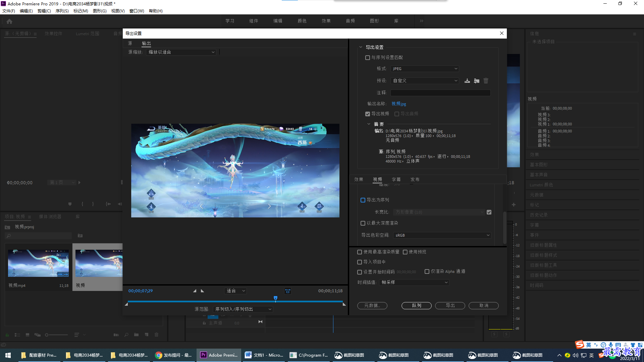Switch project panel to freeform view

(38, 335)
